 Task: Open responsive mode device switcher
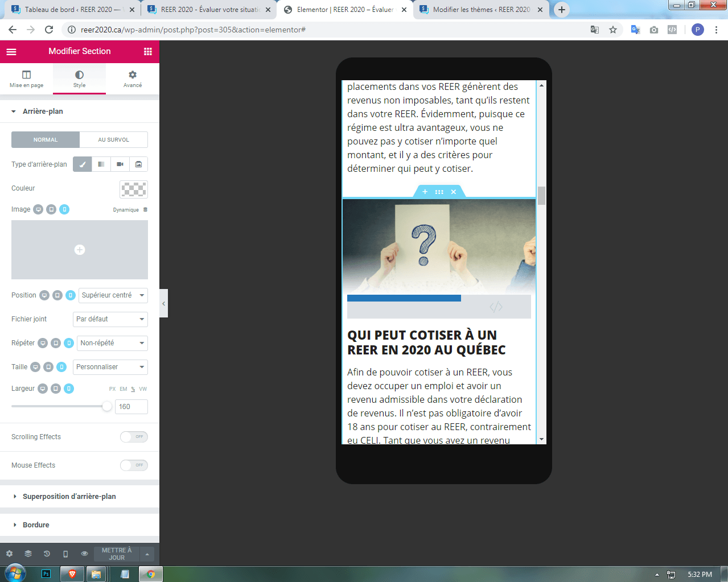click(65, 554)
